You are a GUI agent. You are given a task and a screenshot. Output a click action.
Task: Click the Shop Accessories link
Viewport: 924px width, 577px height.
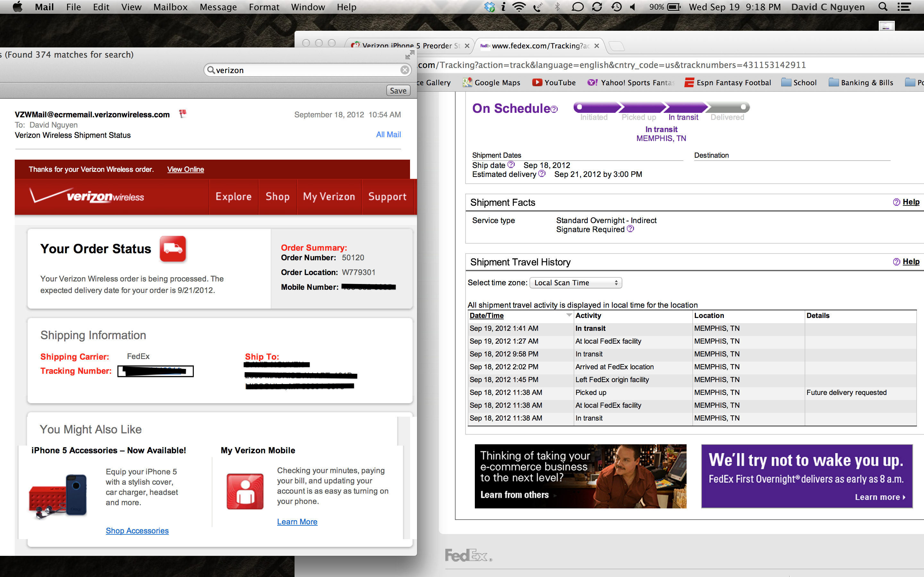click(137, 531)
